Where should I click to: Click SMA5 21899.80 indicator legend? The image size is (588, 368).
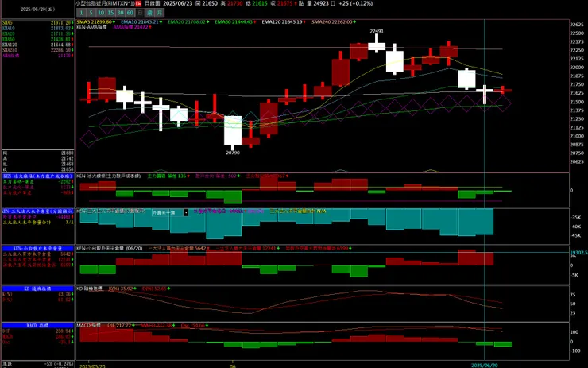[95, 22]
